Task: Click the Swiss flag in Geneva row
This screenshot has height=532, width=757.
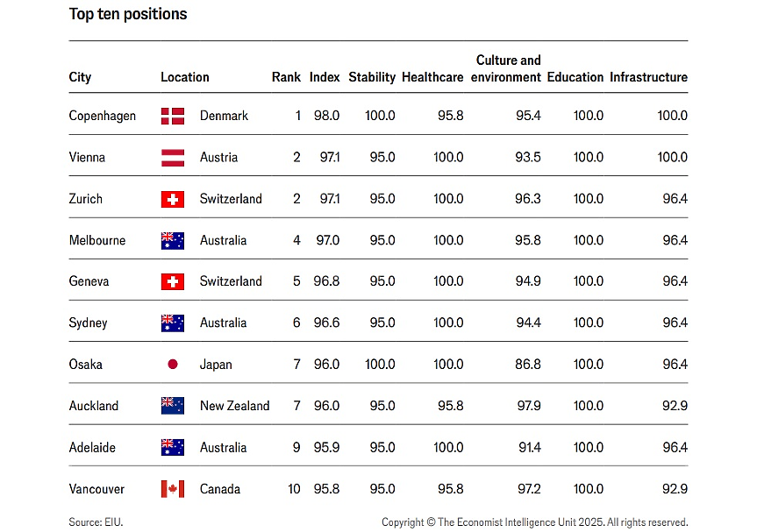Action: [172, 281]
